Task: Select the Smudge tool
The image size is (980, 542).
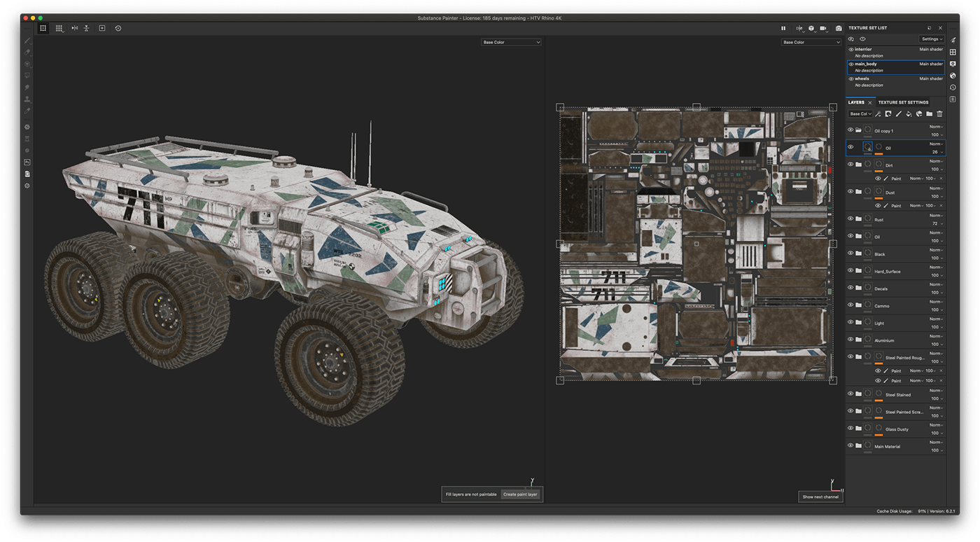Action: tap(28, 86)
